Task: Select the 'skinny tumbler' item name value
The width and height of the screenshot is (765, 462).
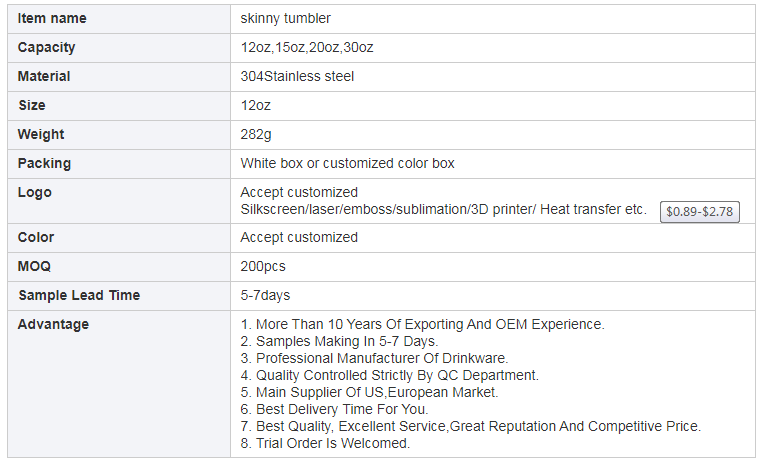Action: 285,19
